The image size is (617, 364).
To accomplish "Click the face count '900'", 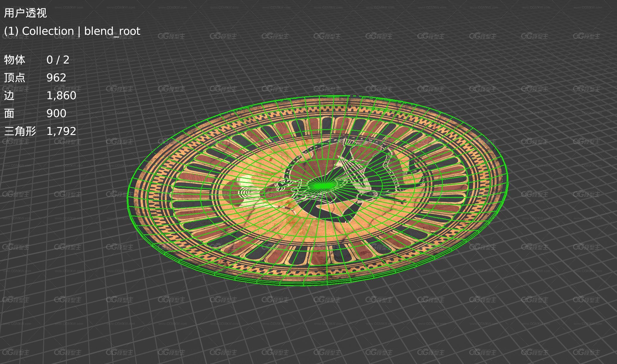I will (x=56, y=113).
